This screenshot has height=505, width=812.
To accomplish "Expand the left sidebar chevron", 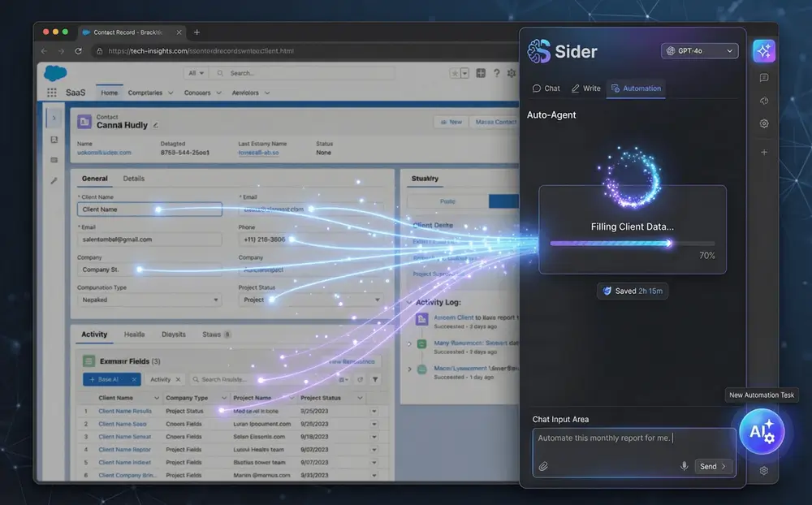I will [x=54, y=118].
